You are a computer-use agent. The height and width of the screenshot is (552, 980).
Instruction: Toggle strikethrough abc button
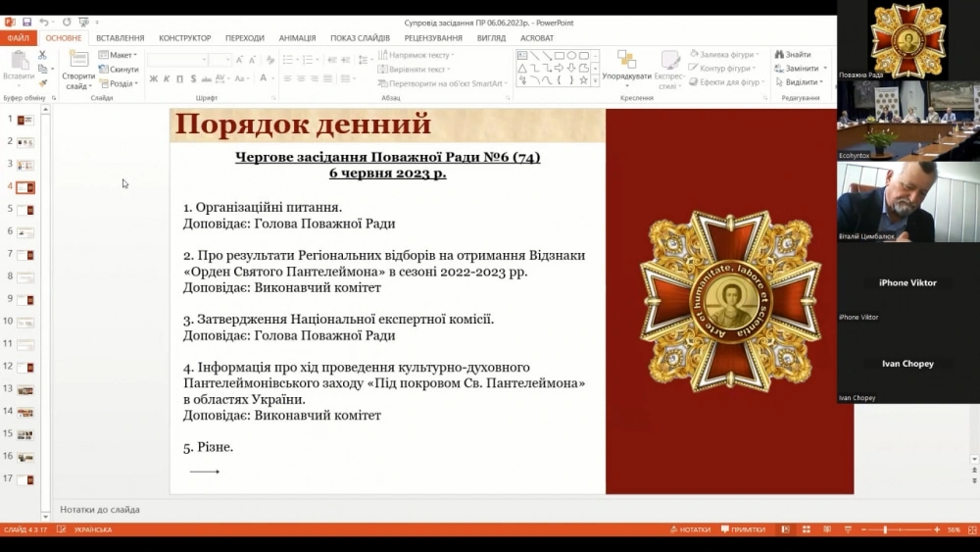(206, 78)
